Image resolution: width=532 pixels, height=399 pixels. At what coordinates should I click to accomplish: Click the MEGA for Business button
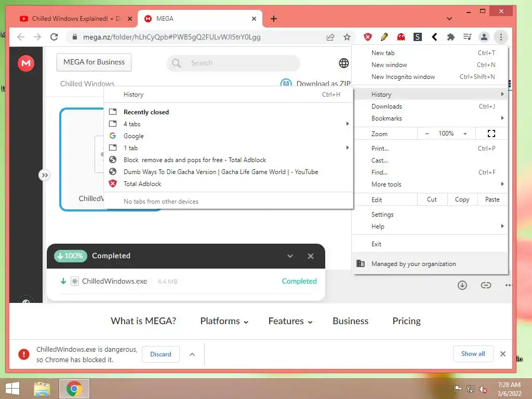point(94,62)
